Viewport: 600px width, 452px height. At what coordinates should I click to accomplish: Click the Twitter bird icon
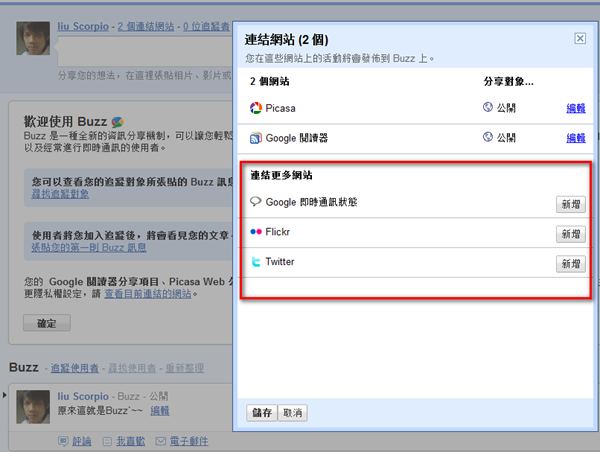256,262
